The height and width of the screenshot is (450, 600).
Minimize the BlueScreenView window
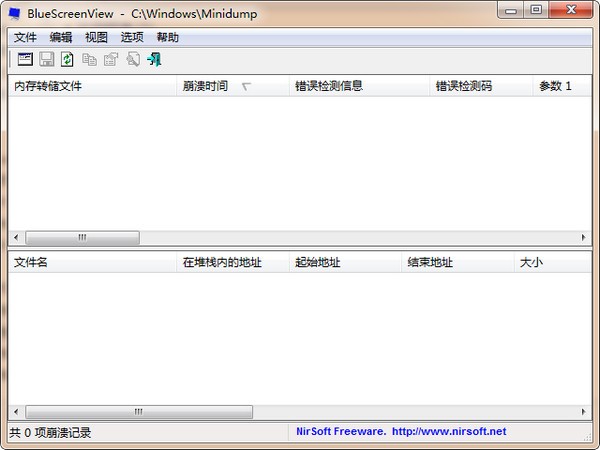coord(511,10)
